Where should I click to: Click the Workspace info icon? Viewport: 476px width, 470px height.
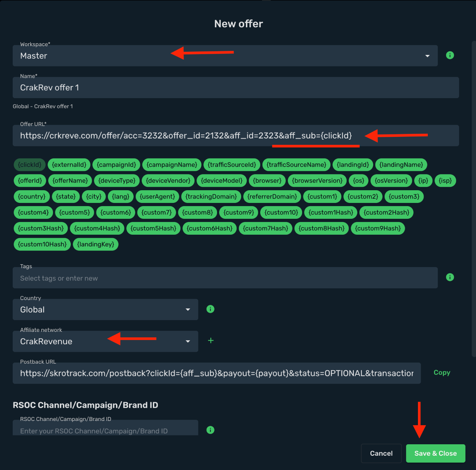pos(450,55)
